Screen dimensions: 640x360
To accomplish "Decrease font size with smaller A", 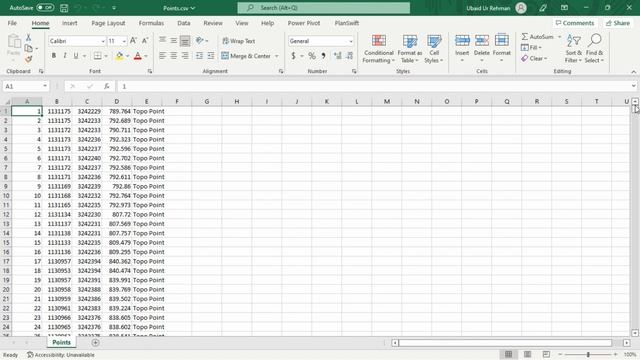I will 144,41.
